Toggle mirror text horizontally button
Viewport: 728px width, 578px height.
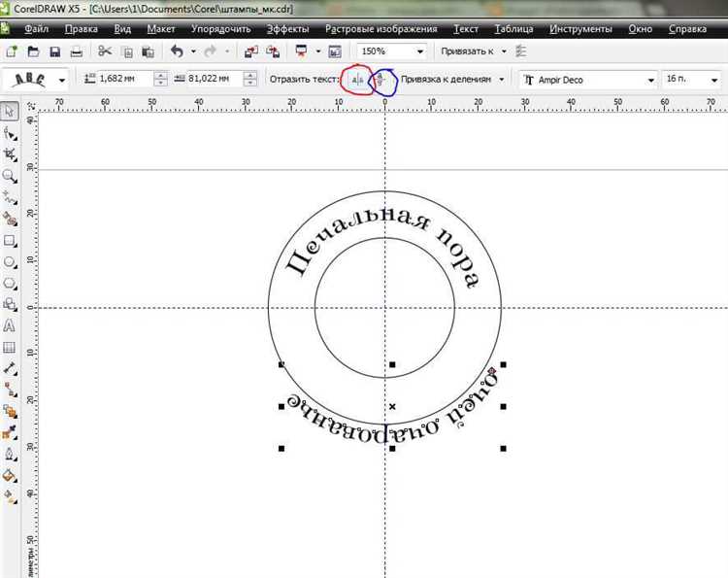pos(358,79)
